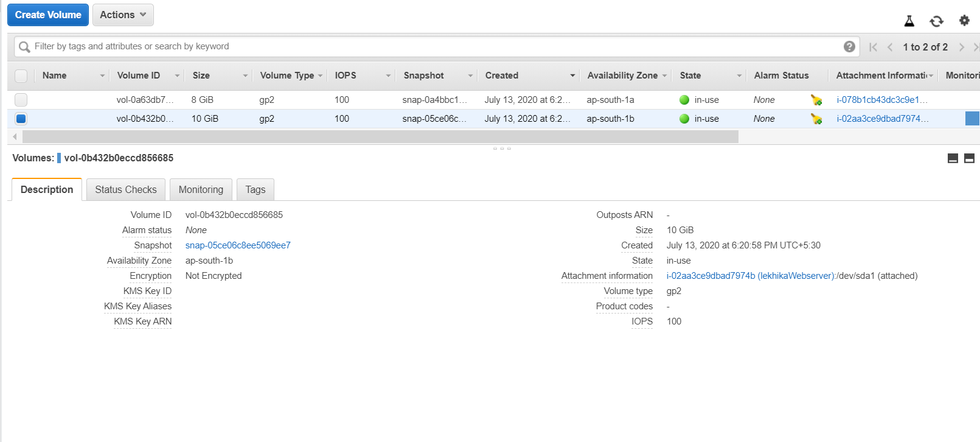Toggle the select-all volumes checkbox
Image resolution: width=980 pixels, height=442 pixels.
(x=21, y=75)
